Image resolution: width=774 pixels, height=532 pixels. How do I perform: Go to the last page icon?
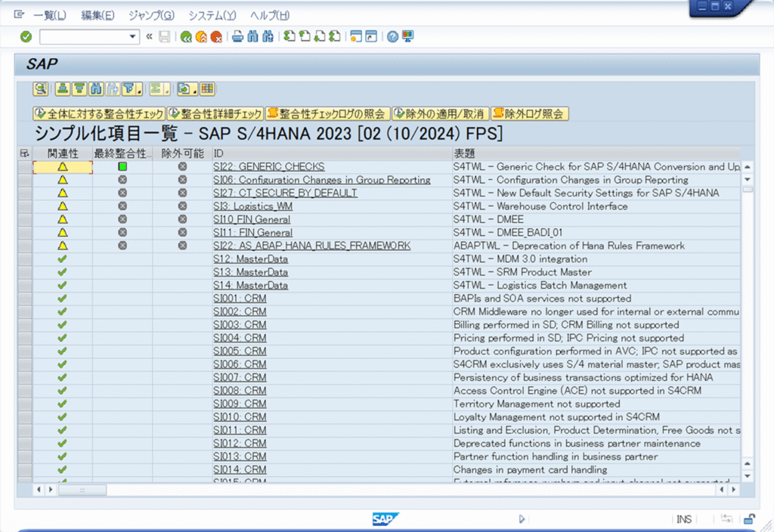pyautogui.click(x=335, y=36)
